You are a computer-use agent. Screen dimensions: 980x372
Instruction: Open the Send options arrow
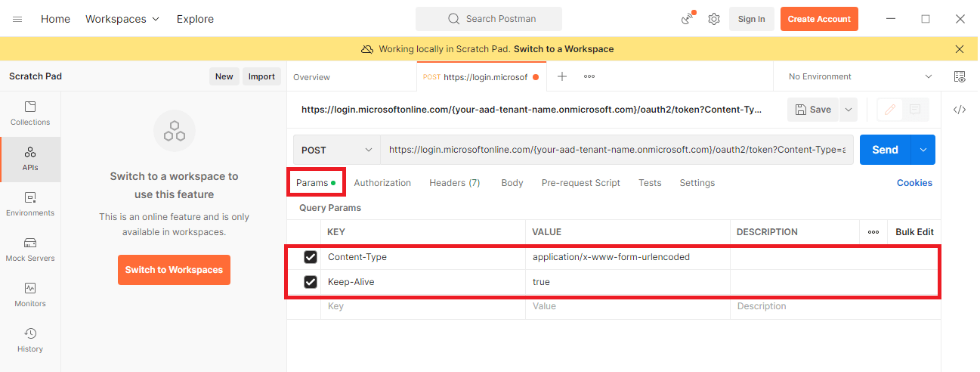923,150
